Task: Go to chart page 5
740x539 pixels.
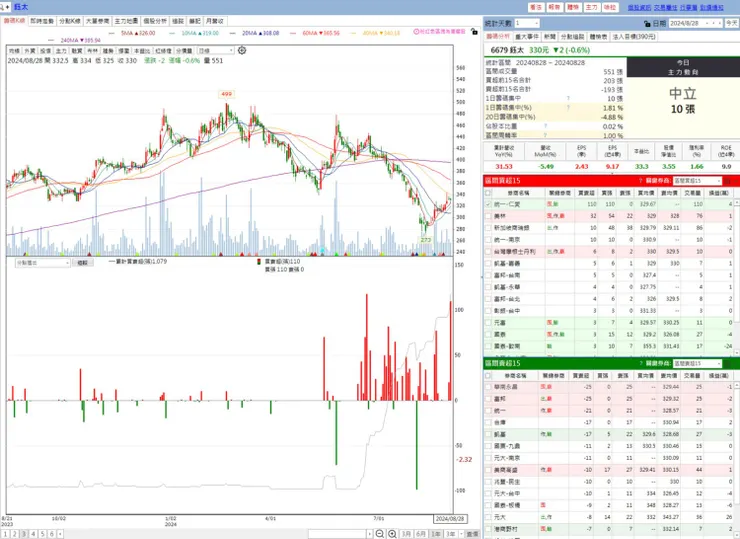Action: point(42,534)
